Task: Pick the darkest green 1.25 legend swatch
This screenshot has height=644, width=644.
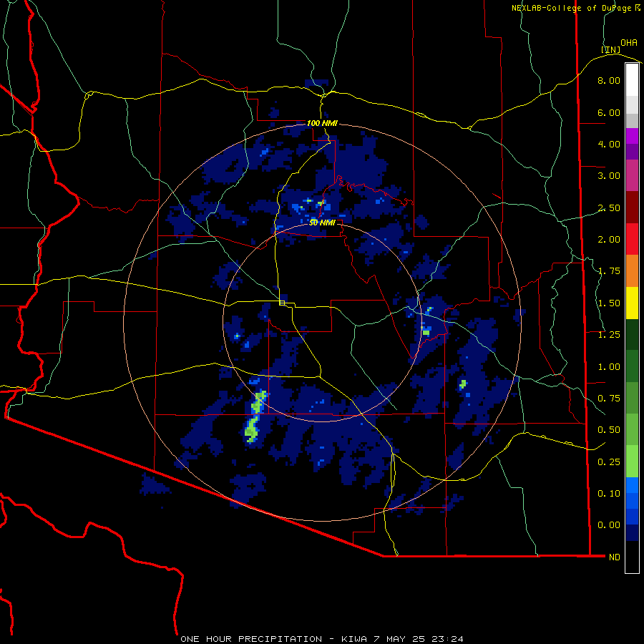Action: pos(632,335)
